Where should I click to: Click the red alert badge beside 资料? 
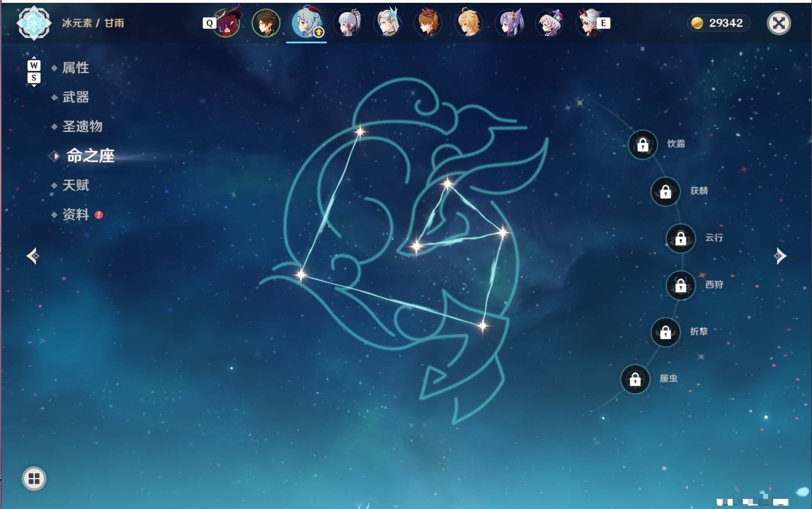point(99,215)
